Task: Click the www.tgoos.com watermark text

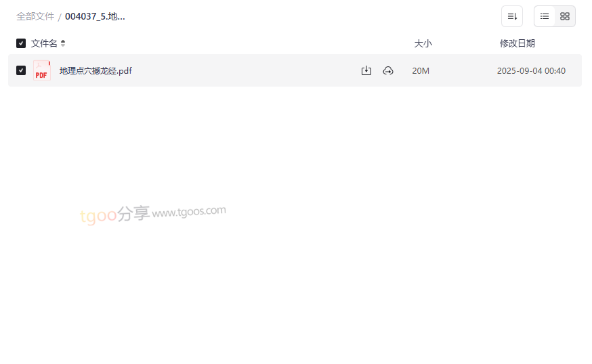Action: tap(189, 212)
